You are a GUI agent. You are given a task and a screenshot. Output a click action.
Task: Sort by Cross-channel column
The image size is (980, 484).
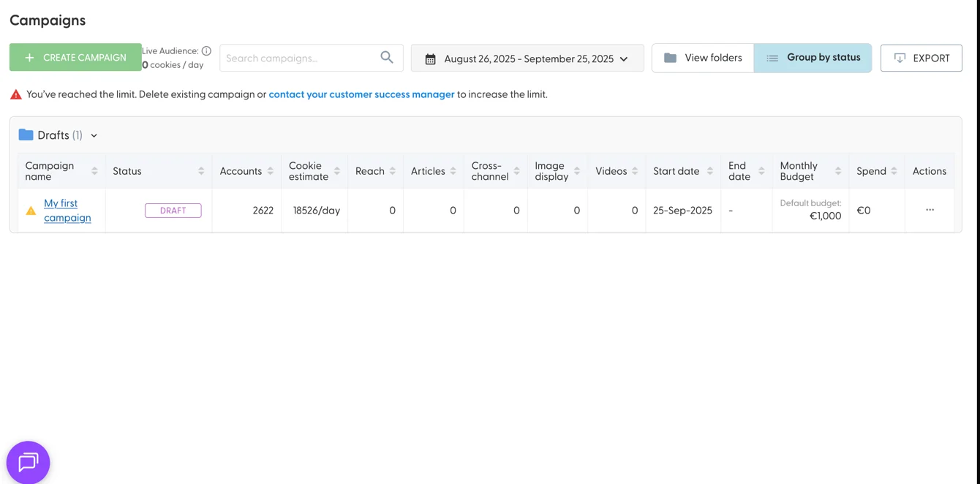pos(517,171)
